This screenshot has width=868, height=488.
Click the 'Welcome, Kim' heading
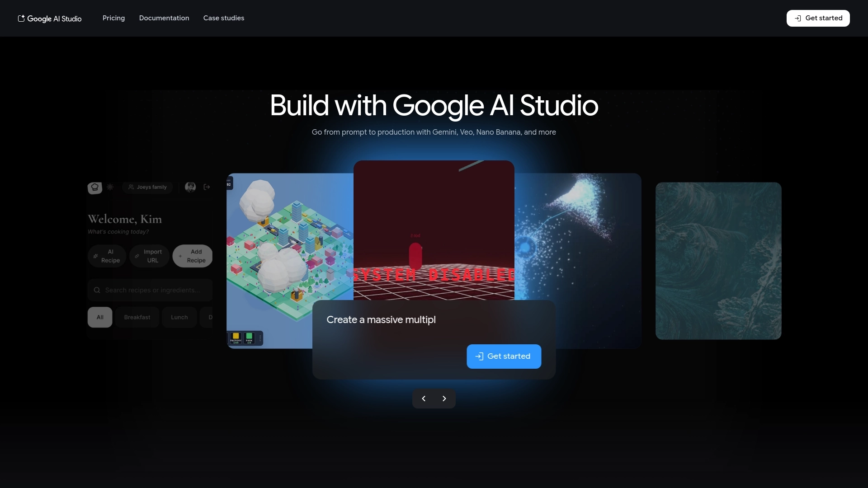[125, 219]
